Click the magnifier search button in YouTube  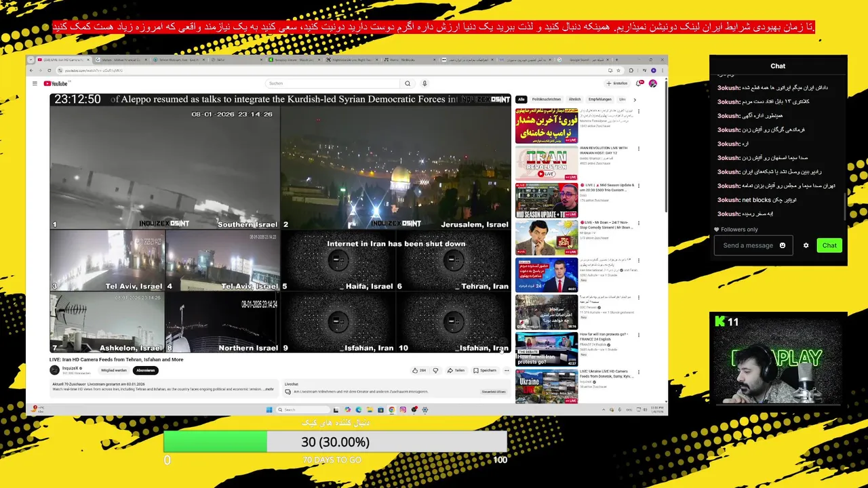[408, 83]
